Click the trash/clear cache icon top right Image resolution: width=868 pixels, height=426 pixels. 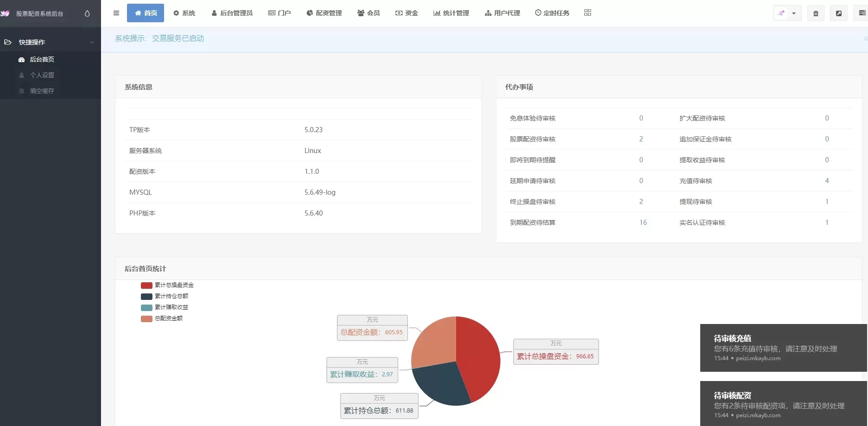[x=816, y=13]
